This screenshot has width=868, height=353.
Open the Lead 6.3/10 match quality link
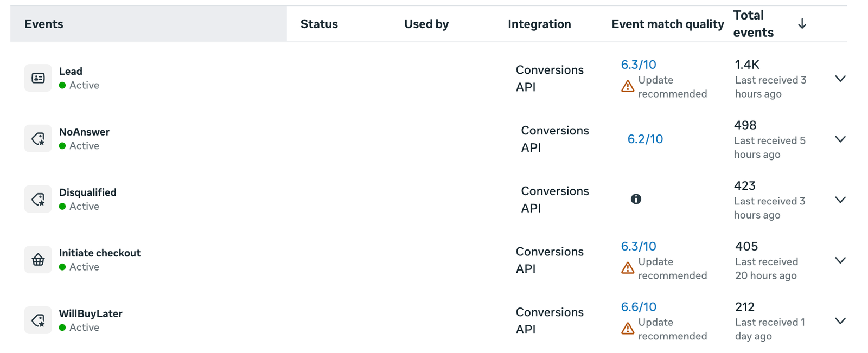639,65
